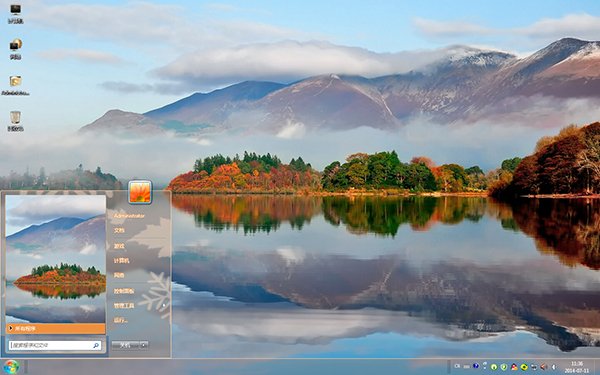Click the QQ penguin tray icon
The width and height of the screenshot is (600, 375).
pyautogui.click(x=514, y=367)
